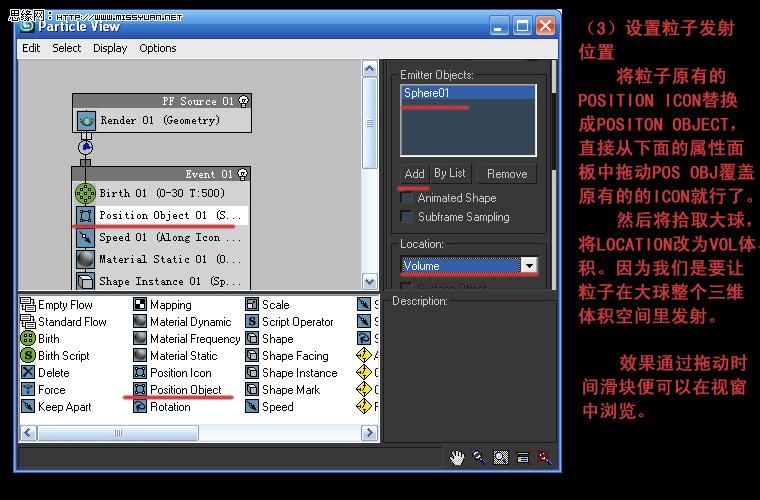Open the Display menu
This screenshot has width=760, height=500.
tap(110, 48)
